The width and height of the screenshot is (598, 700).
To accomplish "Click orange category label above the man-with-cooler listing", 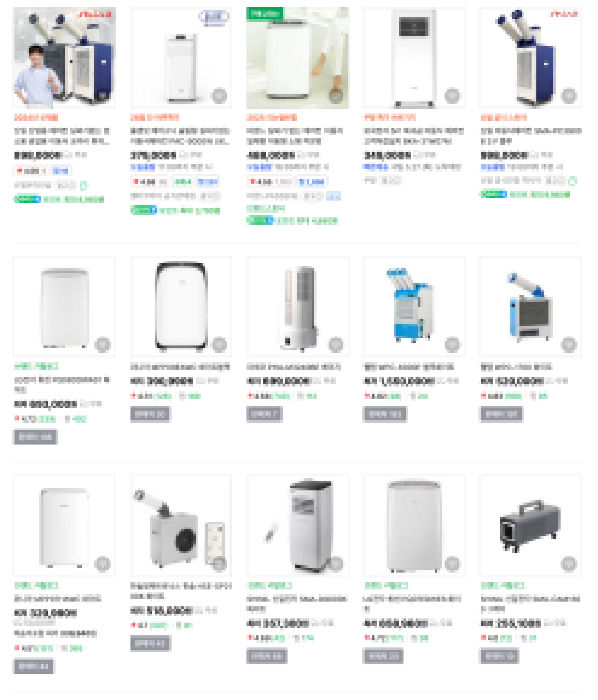I will click(x=36, y=117).
